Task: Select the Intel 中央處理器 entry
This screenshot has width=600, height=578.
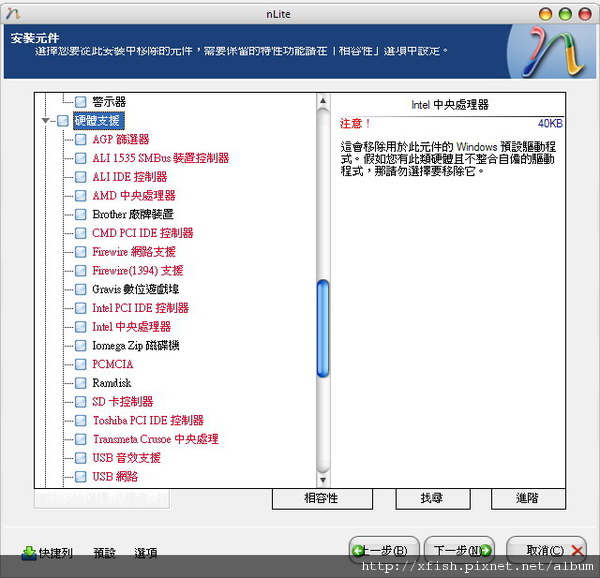Action: [131, 327]
